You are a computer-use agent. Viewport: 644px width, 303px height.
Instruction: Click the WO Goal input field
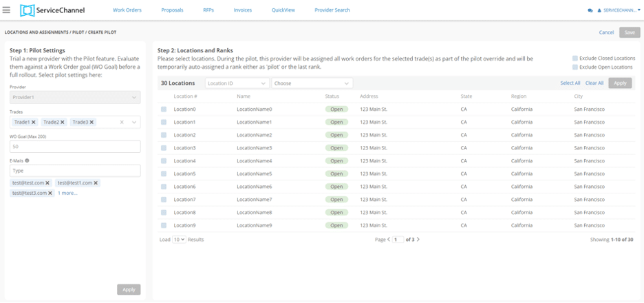tap(75, 147)
